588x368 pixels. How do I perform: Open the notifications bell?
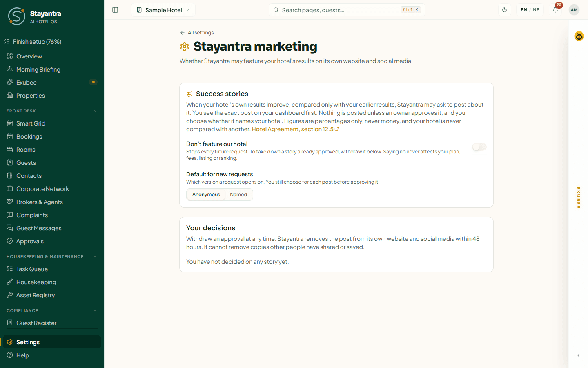click(555, 10)
